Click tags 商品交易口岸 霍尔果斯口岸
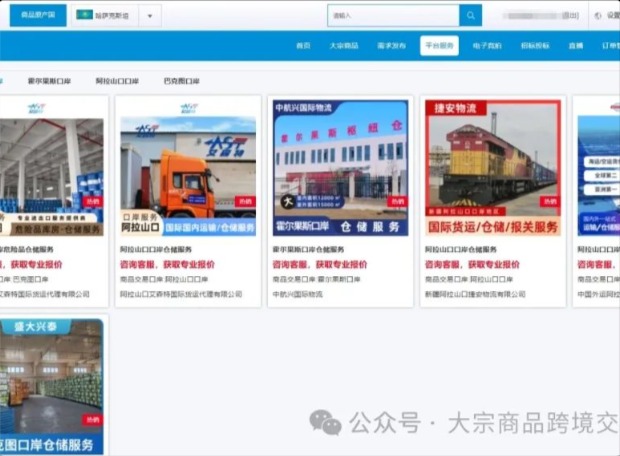This screenshot has height=456, width=620. coord(317,279)
